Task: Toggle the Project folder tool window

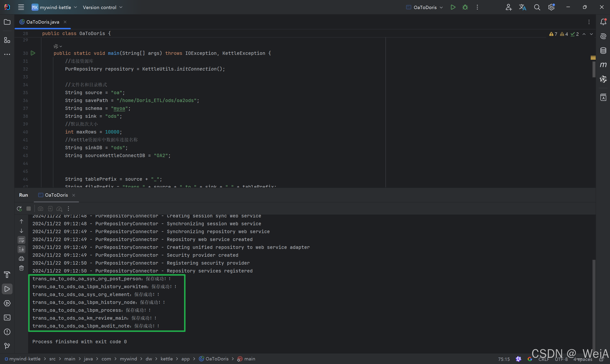Action: click(x=7, y=22)
